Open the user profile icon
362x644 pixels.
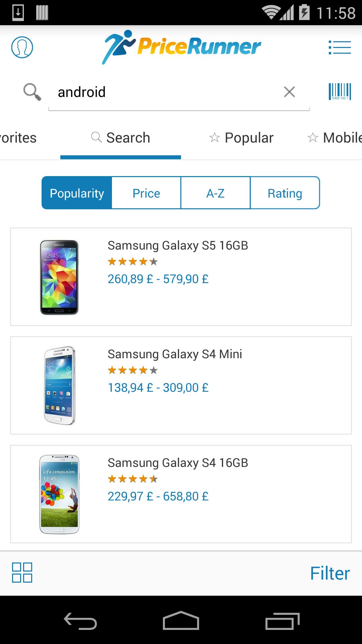[22, 47]
